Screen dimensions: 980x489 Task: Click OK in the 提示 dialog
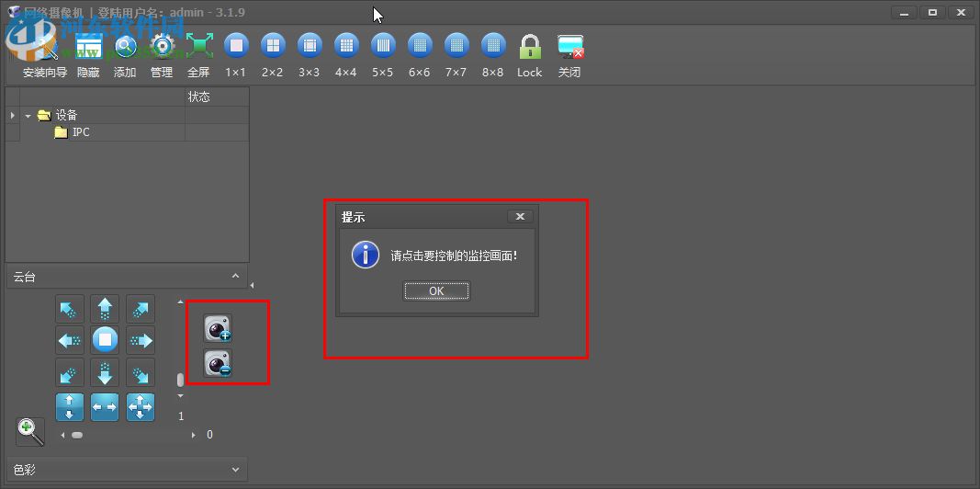point(436,290)
